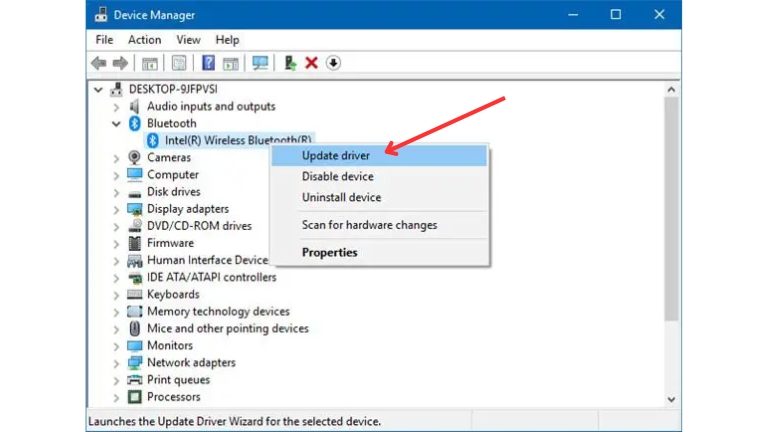Click the Back arrow toolbar icon
This screenshot has width=768, height=432.
(99, 63)
